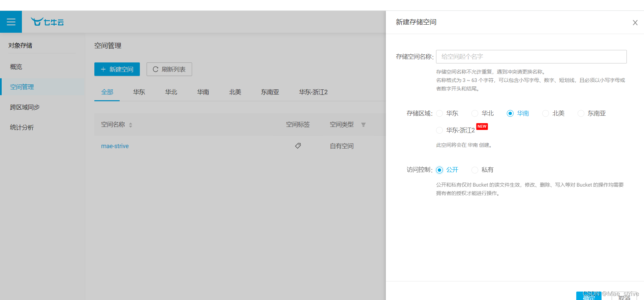Screen dimensions: 644x300
Task: Open the hamburger menu icon
Action: pyautogui.click(x=11, y=22)
